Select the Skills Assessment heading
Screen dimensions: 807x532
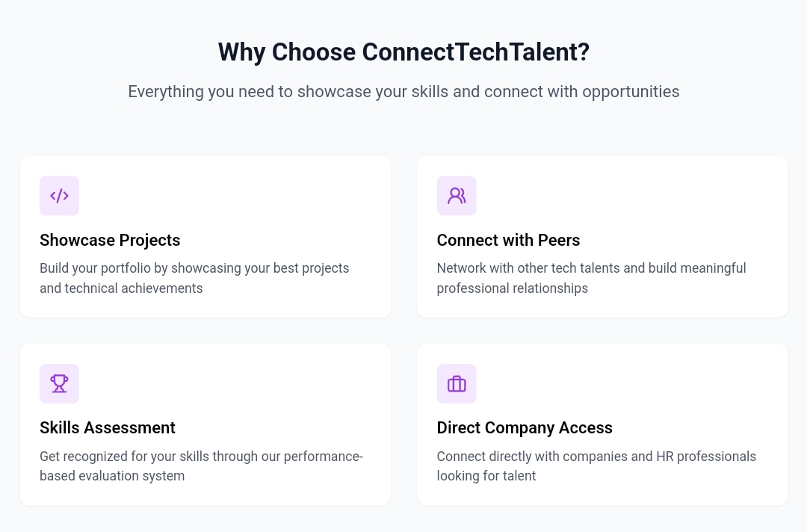pyautogui.click(x=108, y=427)
